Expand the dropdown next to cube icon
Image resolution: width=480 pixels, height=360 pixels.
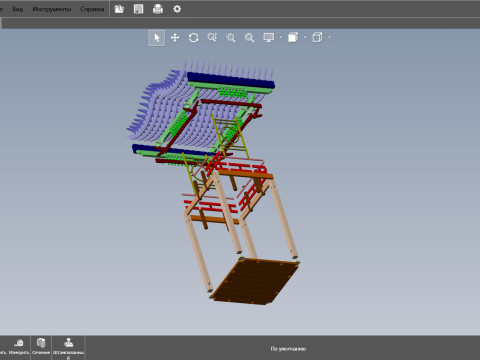click(329, 37)
